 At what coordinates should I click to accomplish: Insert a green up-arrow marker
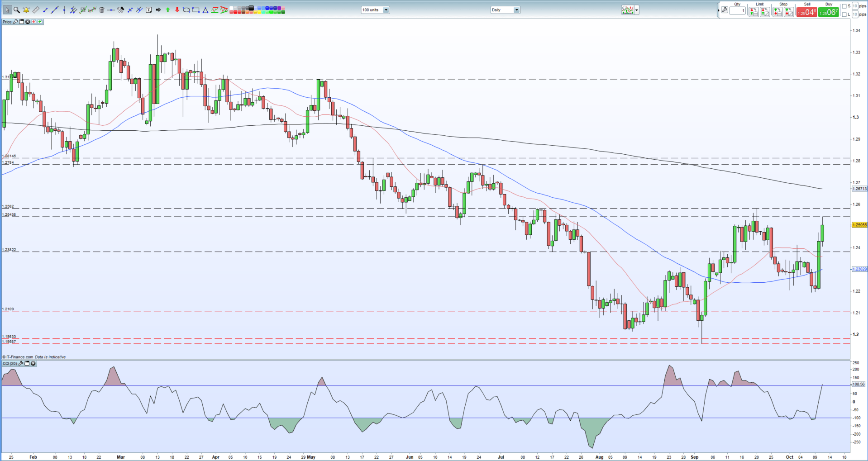pyautogui.click(x=167, y=10)
